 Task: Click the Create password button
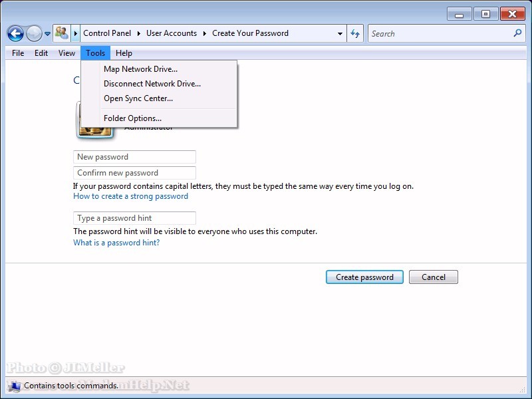tap(364, 277)
